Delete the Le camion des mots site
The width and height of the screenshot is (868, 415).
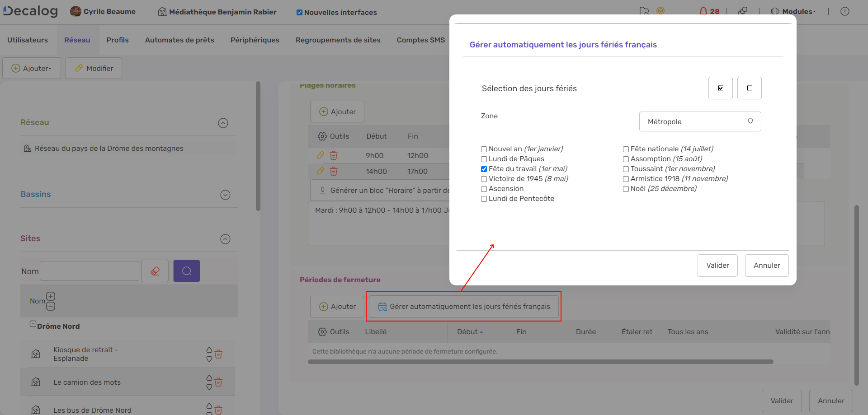tap(218, 382)
